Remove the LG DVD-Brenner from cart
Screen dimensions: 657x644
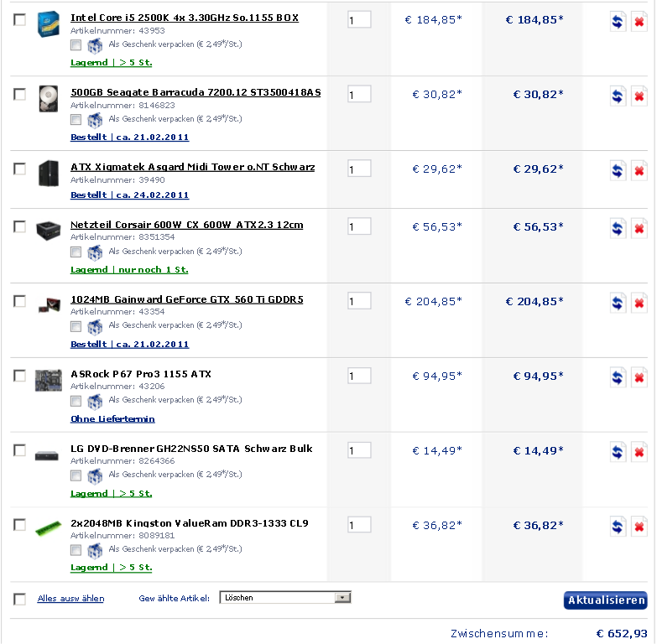click(x=639, y=452)
